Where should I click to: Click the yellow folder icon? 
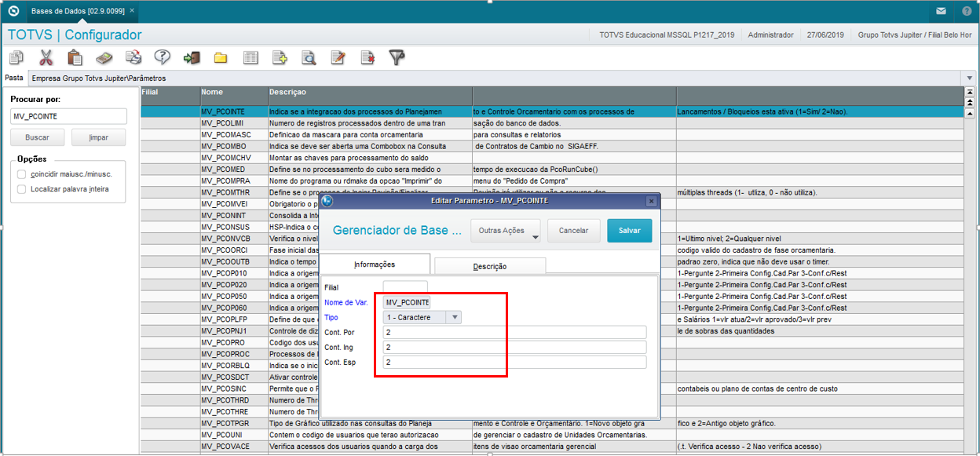click(221, 57)
